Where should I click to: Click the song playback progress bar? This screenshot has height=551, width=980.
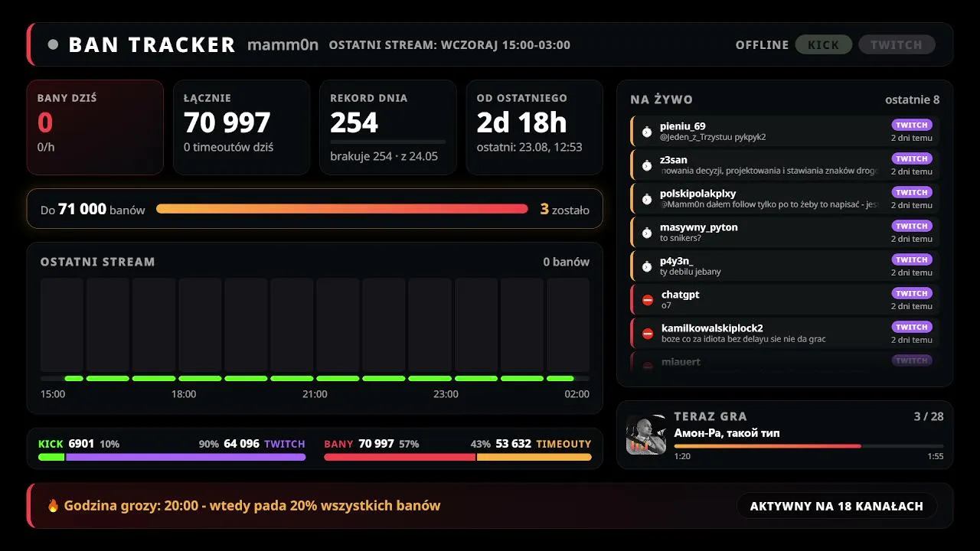808,445
